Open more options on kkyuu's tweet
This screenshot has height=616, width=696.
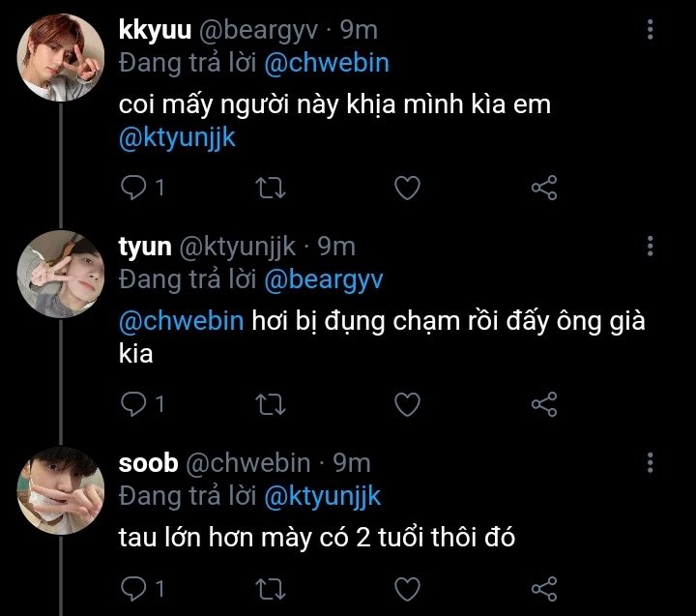[650, 31]
